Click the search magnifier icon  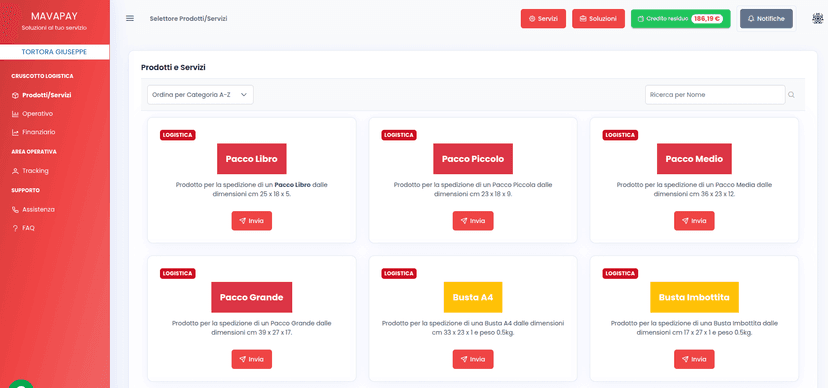point(791,95)
